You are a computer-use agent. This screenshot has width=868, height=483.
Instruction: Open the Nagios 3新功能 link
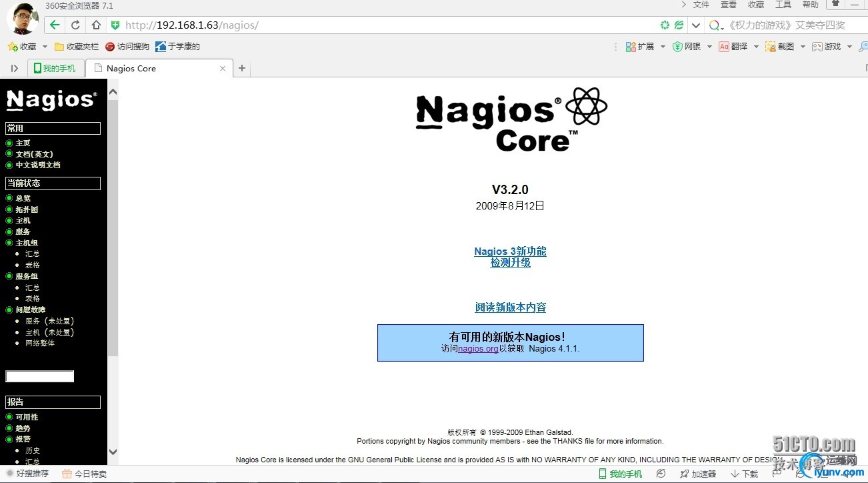tap(510, 252)
